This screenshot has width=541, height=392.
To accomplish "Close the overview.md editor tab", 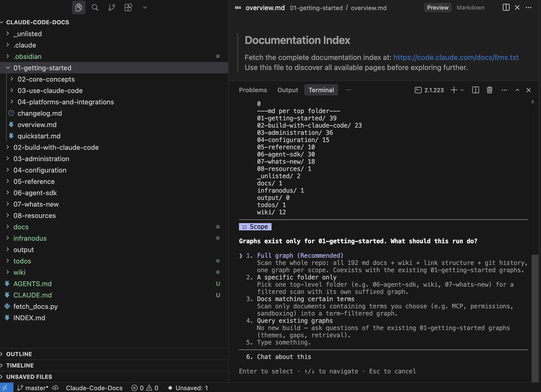I will 517,7.
